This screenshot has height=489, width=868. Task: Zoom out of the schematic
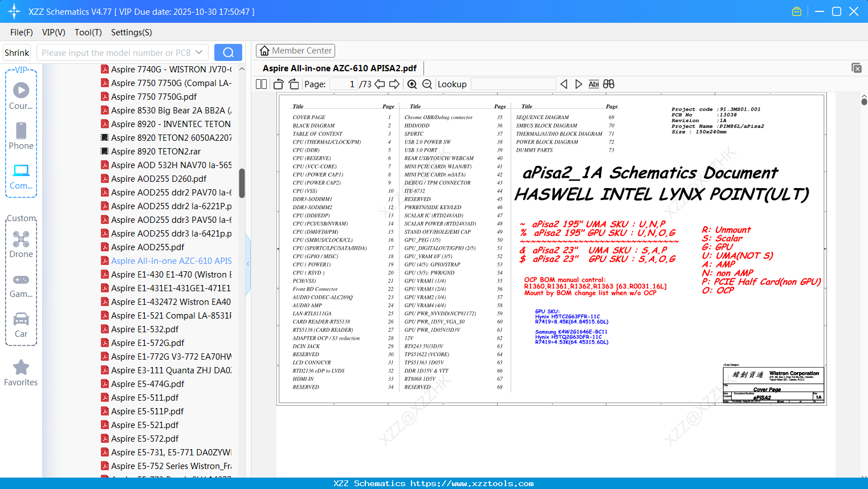pyautogui.click(x=427, y=84)
